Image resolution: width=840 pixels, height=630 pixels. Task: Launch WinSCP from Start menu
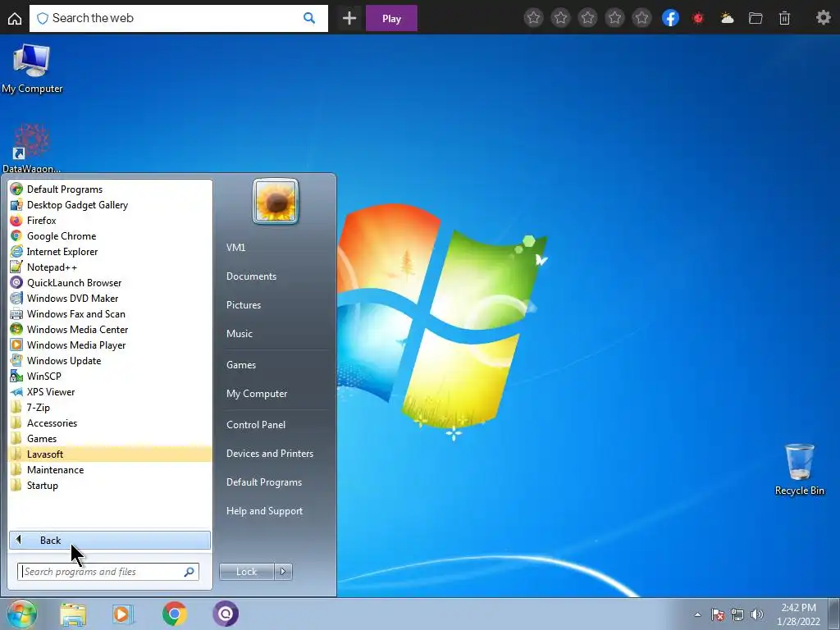click(110, 376)
